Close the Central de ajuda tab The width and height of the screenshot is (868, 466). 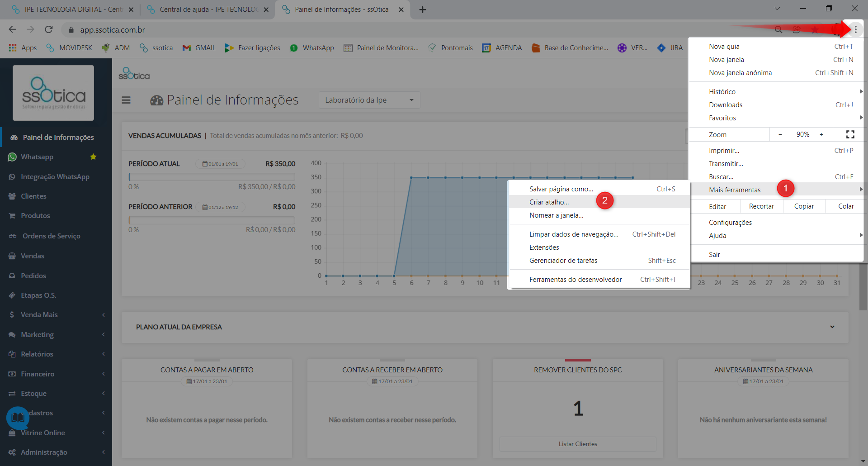(266, 10)
